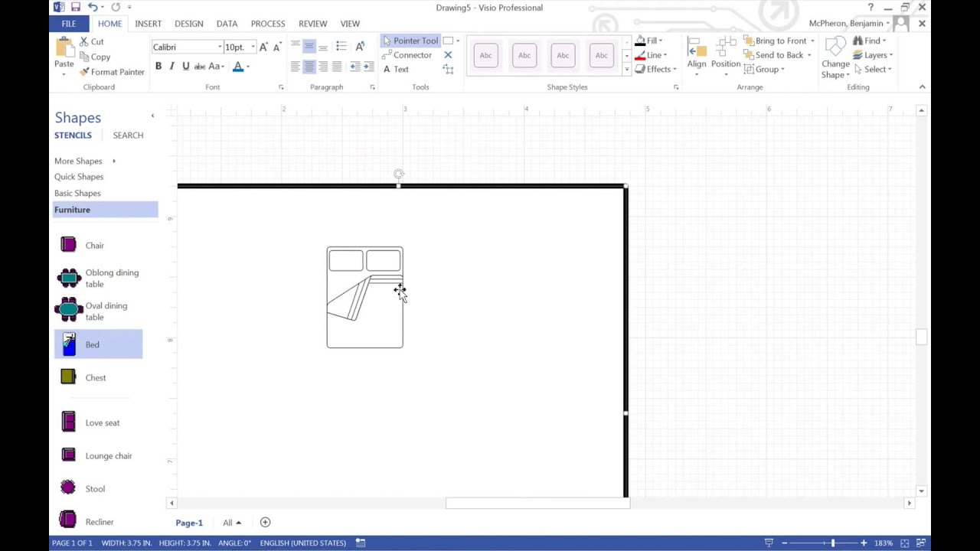Viewport: 980px width, 551px height.
Task: Select the Pointer Tool
Action: 410,41
